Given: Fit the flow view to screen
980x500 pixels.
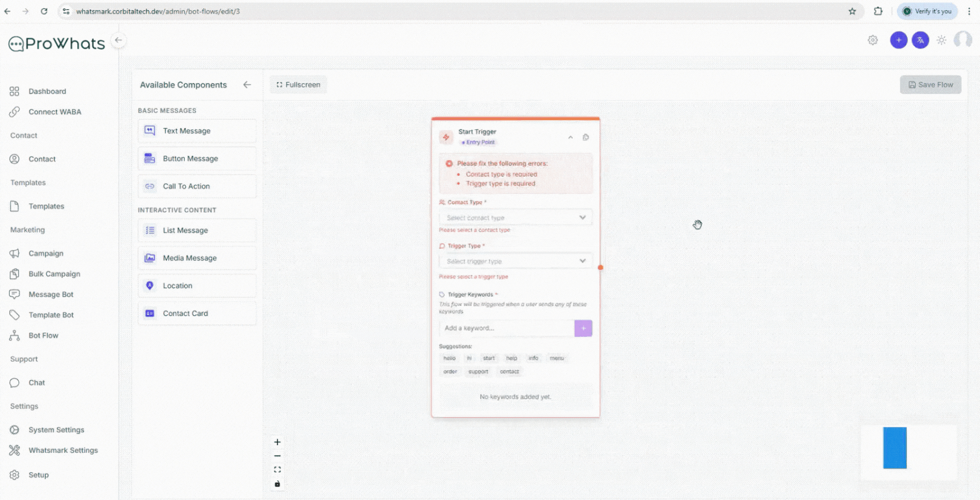Looking at the screenshot, I should click(x=277, y=469).
